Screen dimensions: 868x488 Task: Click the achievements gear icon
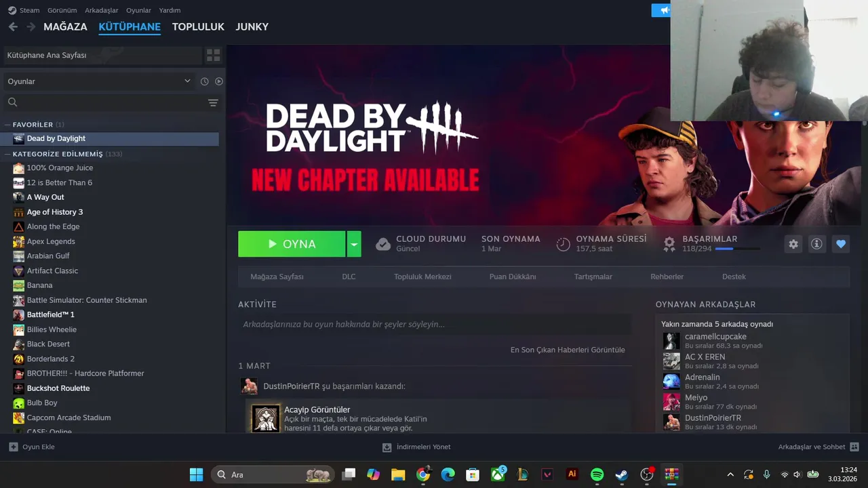pos(669,244)
